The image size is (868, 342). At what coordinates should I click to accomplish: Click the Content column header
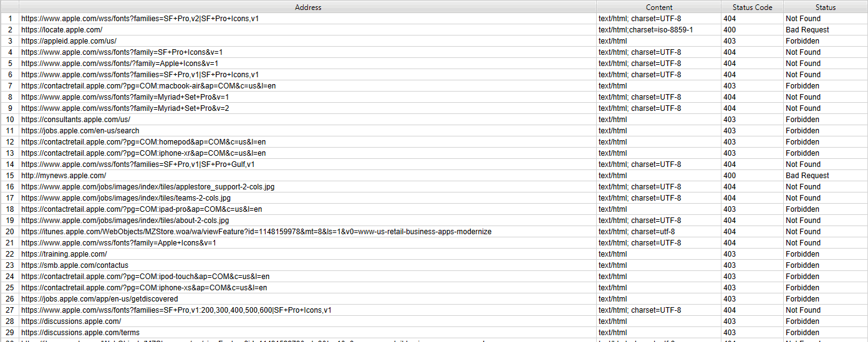click(658, 7)
